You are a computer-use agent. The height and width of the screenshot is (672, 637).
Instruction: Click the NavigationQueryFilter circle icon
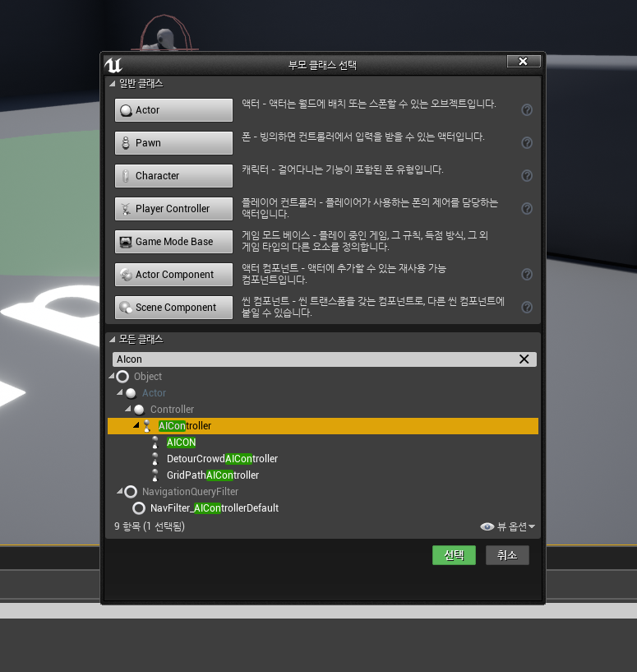[x=131, y=492]
